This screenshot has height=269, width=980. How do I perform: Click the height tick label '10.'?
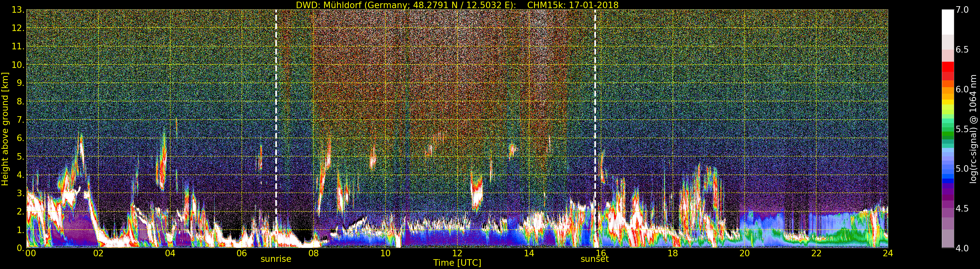point(18,65)
